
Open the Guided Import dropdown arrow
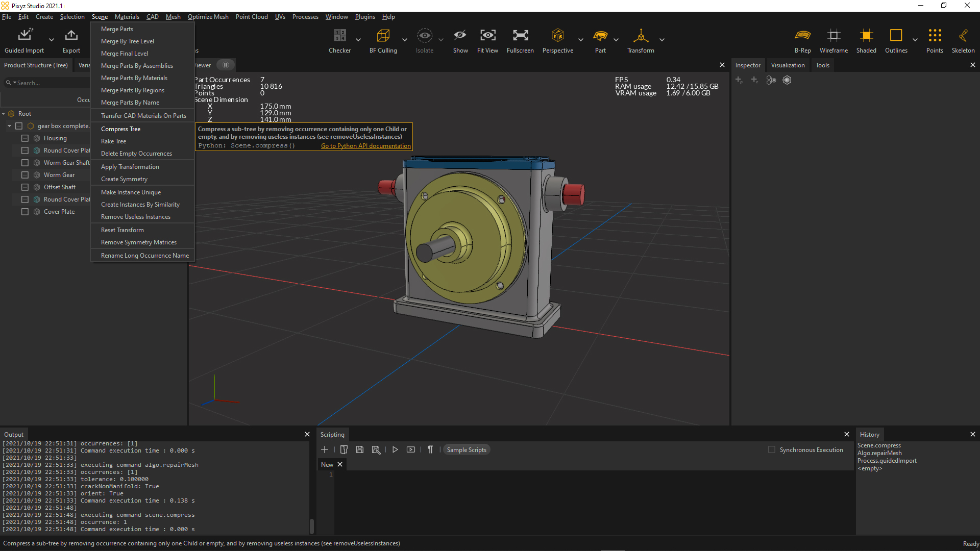point(51,40)
